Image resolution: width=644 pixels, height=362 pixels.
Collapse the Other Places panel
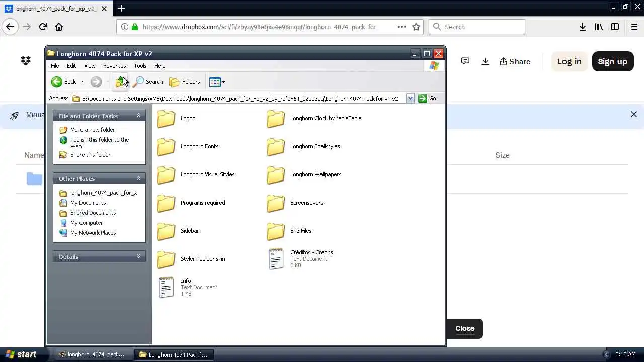(x=138, y=178)
